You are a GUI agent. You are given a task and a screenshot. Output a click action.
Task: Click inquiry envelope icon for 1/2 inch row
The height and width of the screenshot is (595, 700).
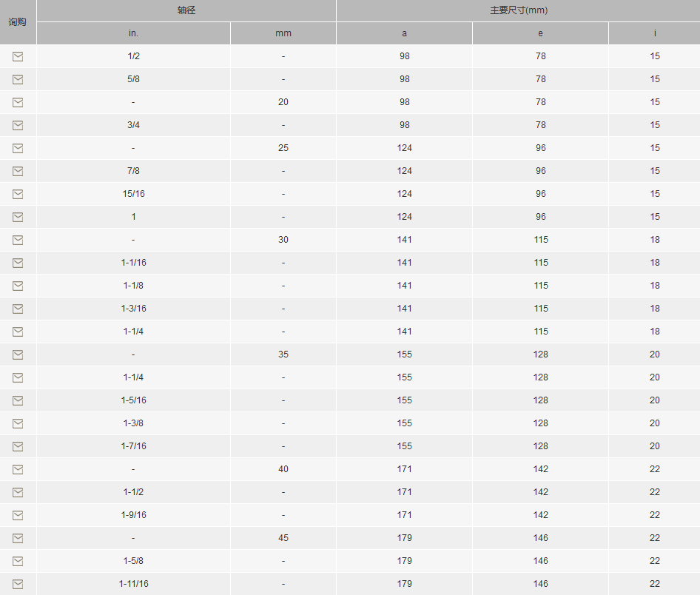coord(18,56)
